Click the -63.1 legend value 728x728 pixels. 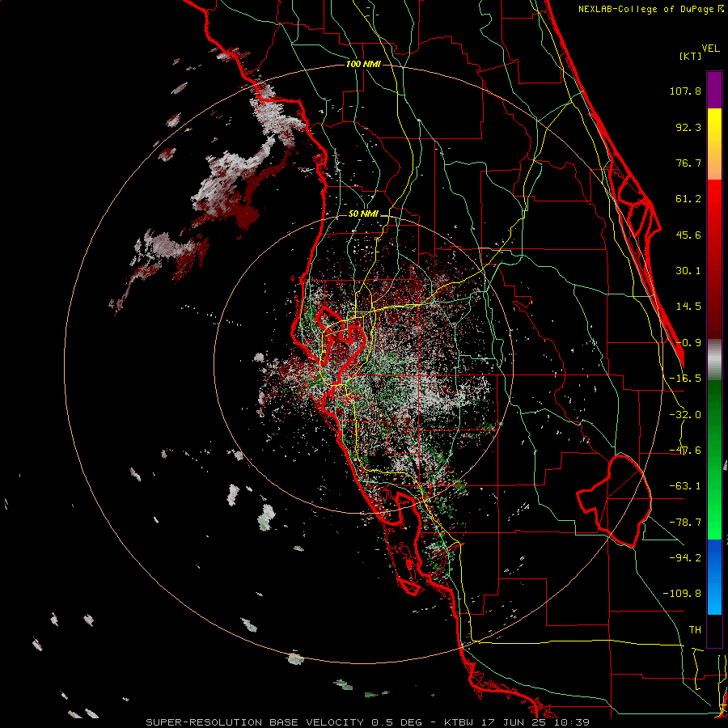(685, 486)
